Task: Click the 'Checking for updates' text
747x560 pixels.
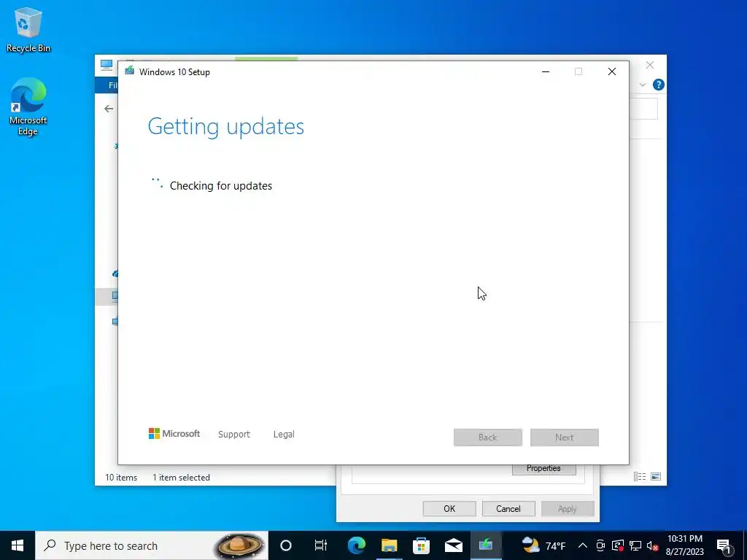Action: coord(221,186)
